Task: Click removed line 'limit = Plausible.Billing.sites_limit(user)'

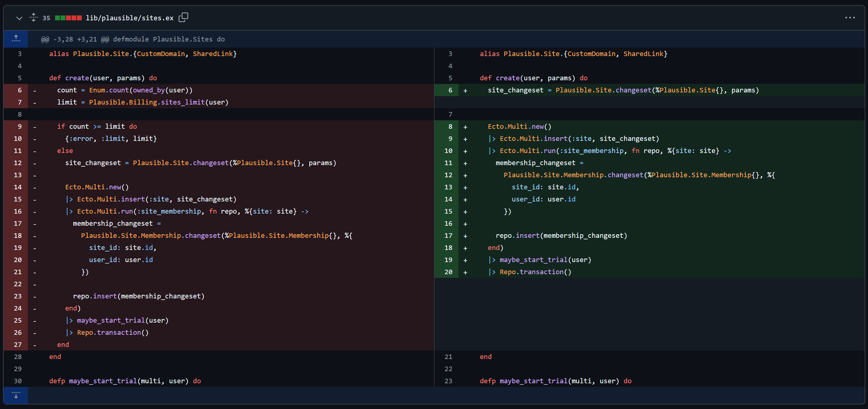Action: tap(143, 102)
